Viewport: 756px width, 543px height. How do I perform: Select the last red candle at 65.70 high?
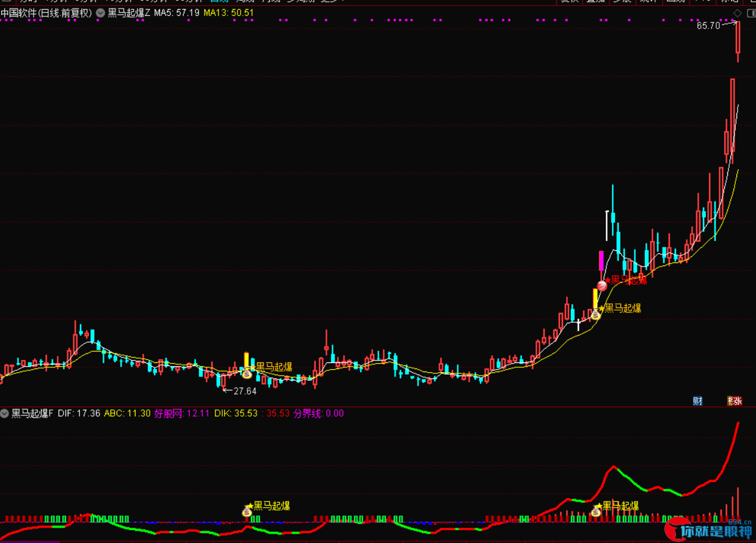coord(738,41)
